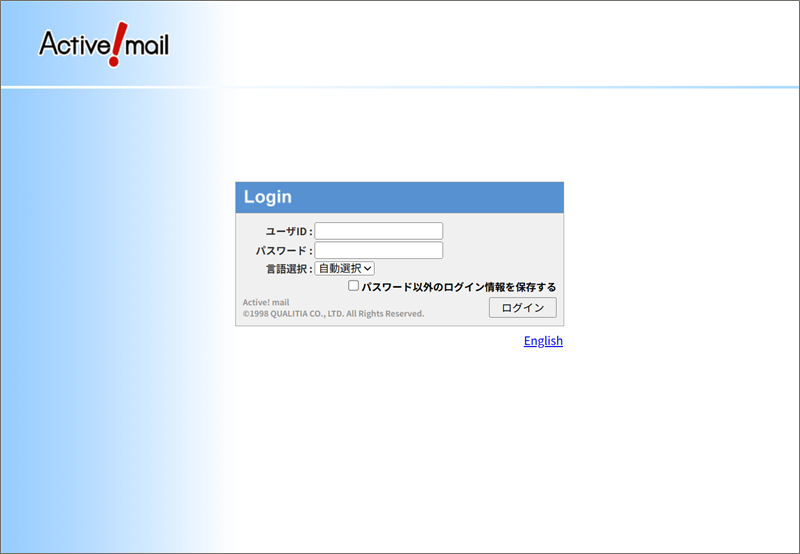Viewport: 800px width, 554px height.
Task: Click the Active!mail logo
Action: [x=104, y=45]
